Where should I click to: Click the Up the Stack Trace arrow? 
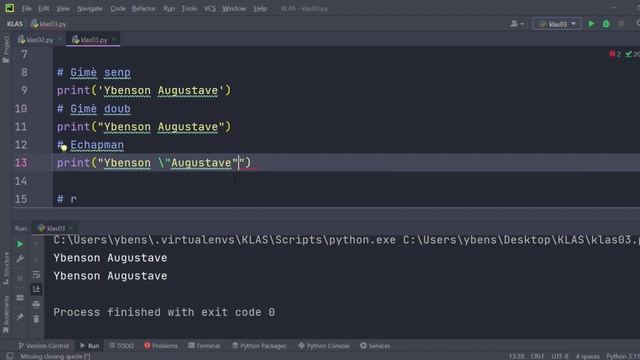[36, 244]
